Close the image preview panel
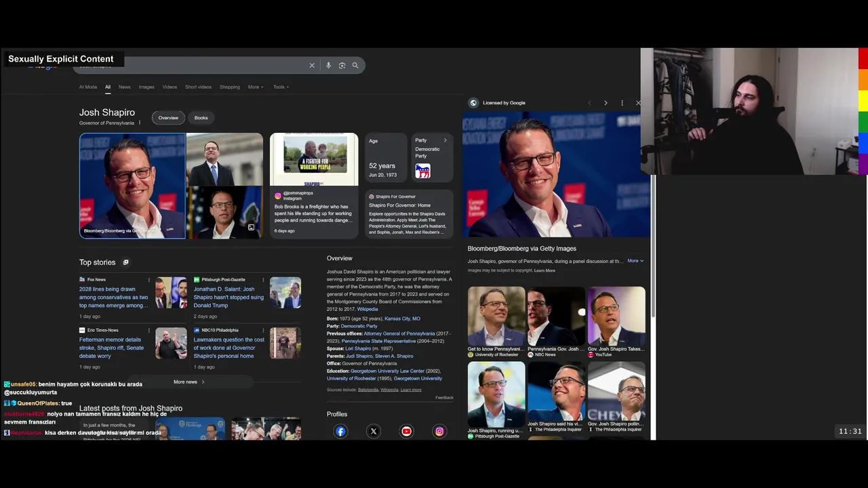Image resolution: width=868 pixels, height=488 pixels. tap(638, 103)
